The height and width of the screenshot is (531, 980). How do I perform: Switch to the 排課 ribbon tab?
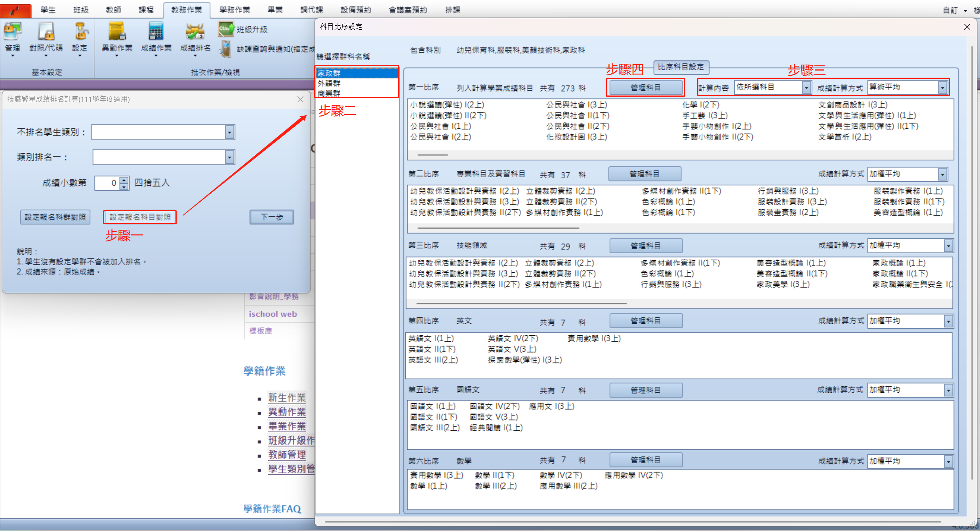click(452, 10)
